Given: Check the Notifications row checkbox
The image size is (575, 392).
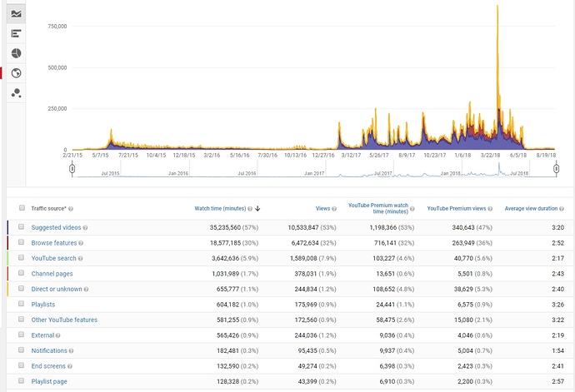Looking at the screenshot, I should point(22,350).
